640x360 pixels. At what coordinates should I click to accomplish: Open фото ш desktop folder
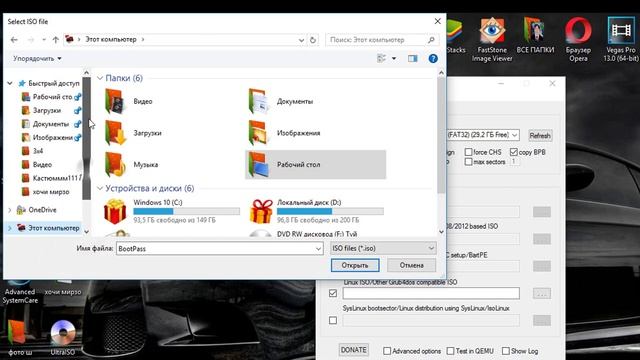[20, 337]
